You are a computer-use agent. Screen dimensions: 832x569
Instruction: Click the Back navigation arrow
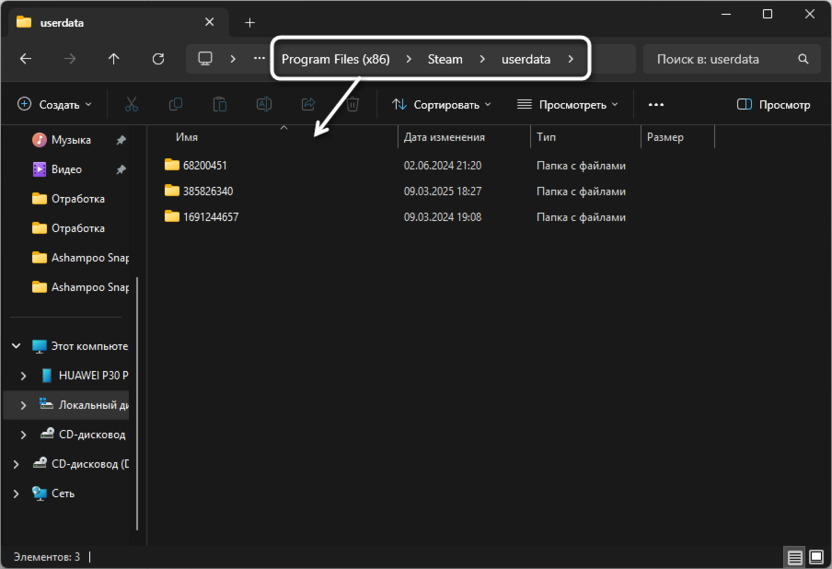click(26, 59)
